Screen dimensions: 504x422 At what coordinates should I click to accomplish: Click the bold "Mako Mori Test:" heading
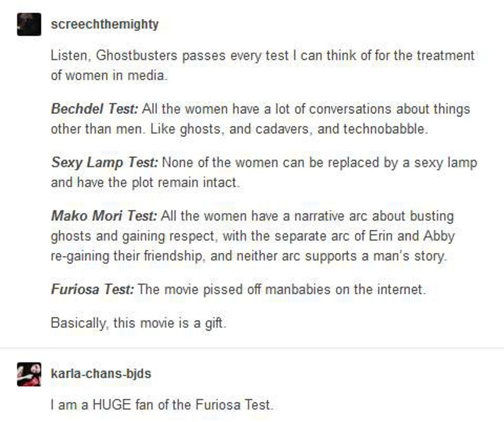coord(104,216)
